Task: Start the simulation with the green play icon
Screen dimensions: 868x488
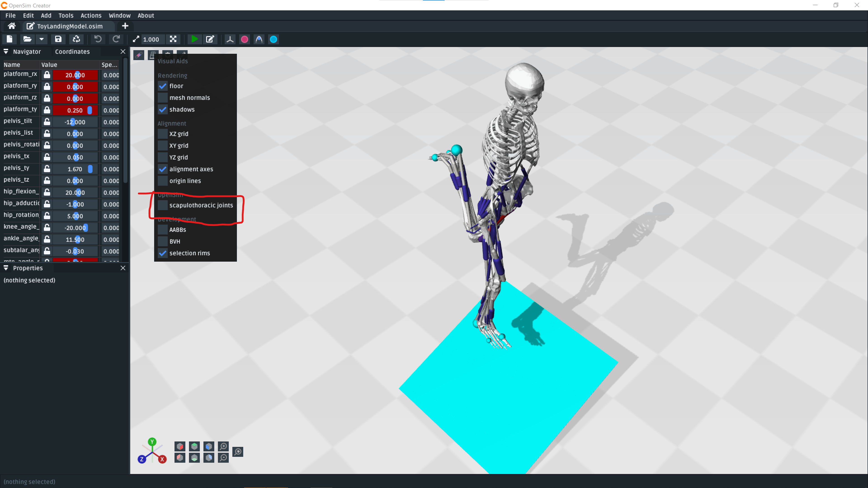Action: pyautogui.click(x=194, y=39)
